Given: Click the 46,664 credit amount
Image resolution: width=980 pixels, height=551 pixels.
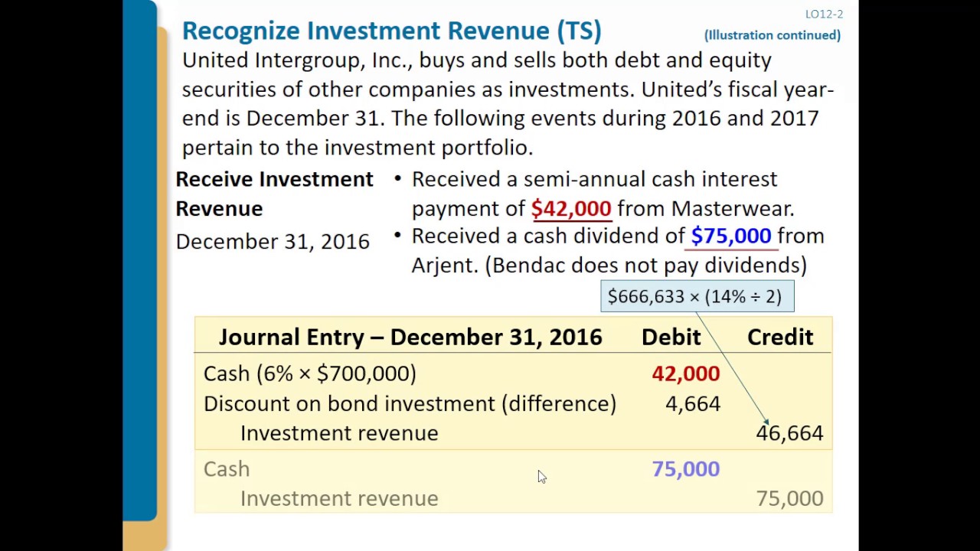Looking at the screenshot, I should [x=789, y=433].
